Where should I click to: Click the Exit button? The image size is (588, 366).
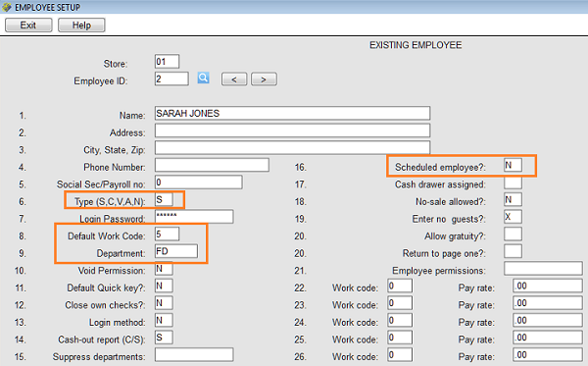tap(28, 26)
